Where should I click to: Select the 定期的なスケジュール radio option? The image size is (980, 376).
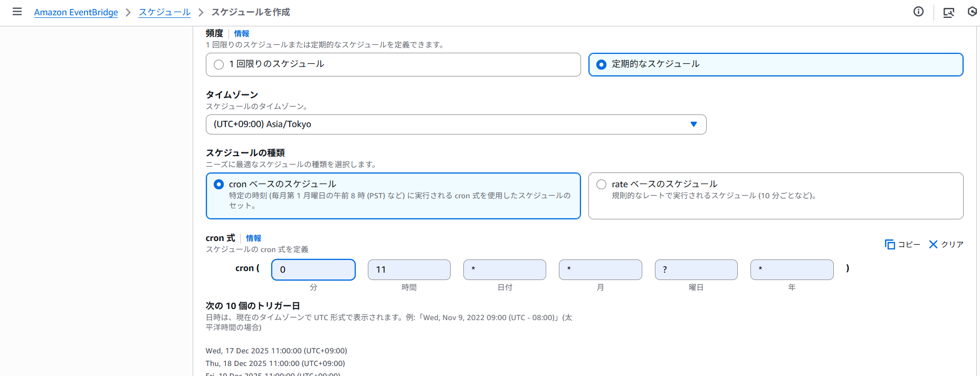(x=601, y=64)
